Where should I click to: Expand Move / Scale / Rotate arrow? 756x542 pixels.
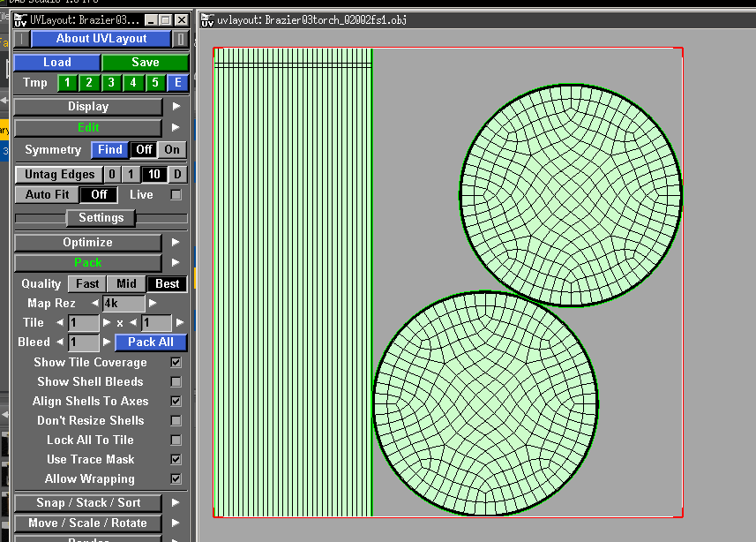(x=176, y=523)
